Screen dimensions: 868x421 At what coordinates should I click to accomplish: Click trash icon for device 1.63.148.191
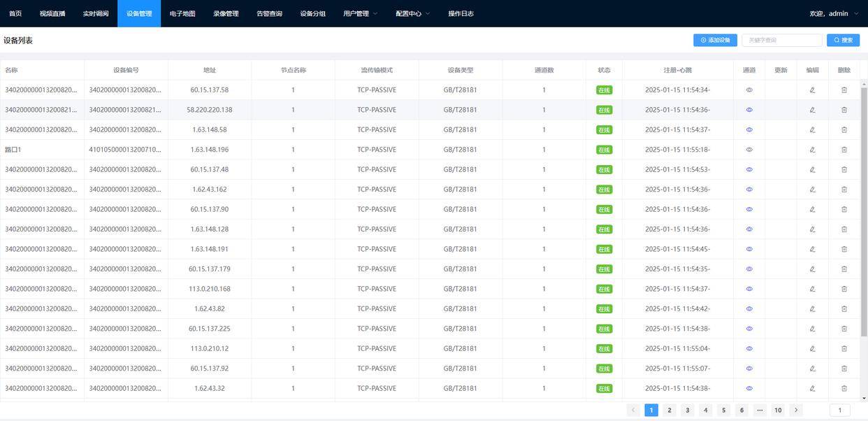click(x=844, y=249)
